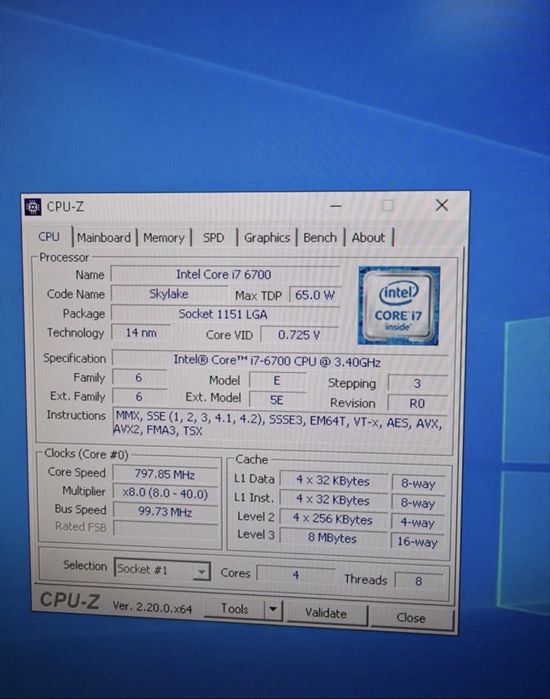Click the Intel Core i7 inside logo
Image resolution: width=550 pixels, height=699 pixels.
[x=398, y=306]
